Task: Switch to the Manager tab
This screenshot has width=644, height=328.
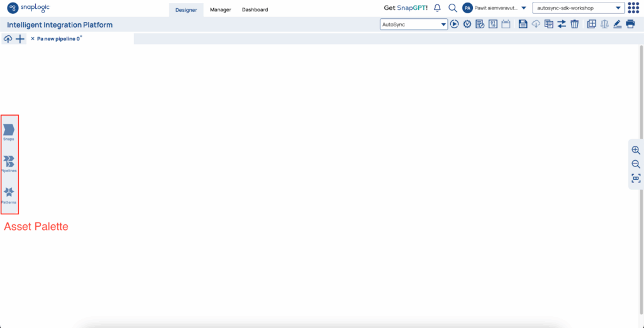Action: tap(220, 9)
